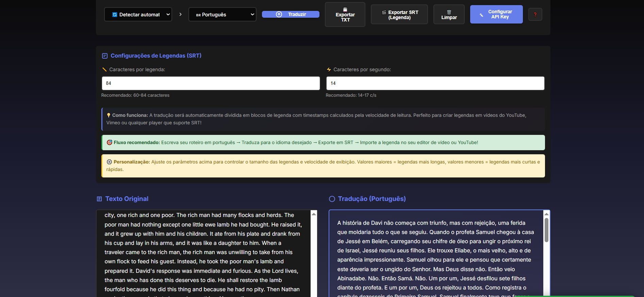Click the scrollbar thumb of the translation box
This screenshot has width=644, height=297.
point(546,230)
